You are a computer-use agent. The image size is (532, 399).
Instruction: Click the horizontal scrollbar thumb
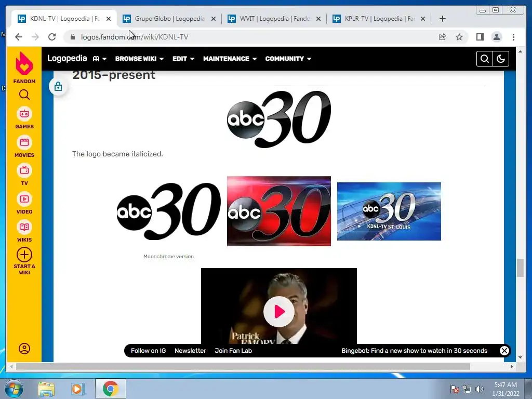click(x=243, y=366)
